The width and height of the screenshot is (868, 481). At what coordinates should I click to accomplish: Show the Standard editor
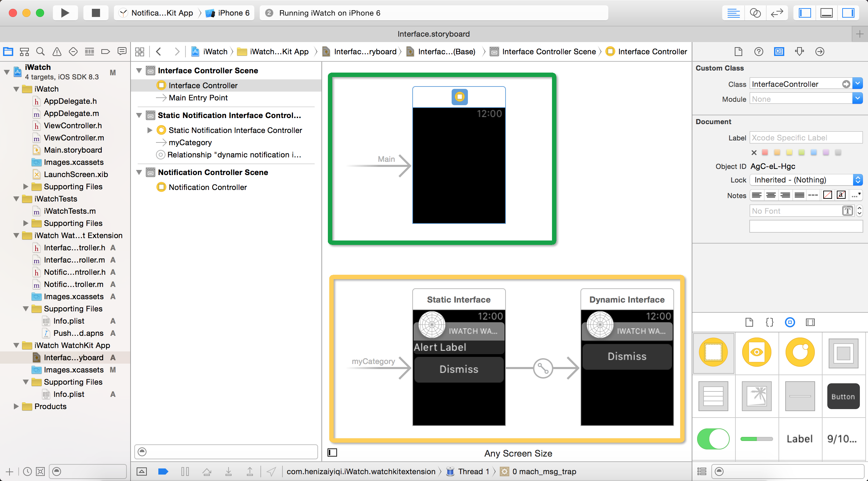733,13
